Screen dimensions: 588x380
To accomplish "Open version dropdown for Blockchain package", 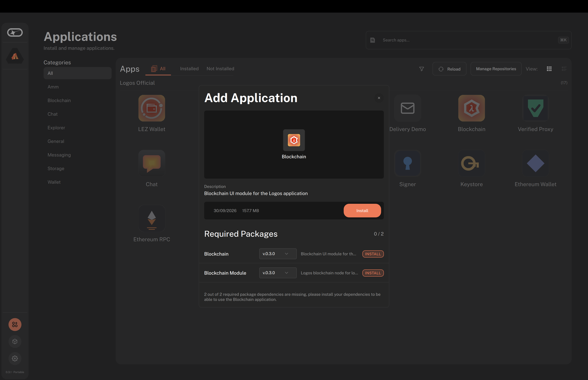I will click(278, 254).
